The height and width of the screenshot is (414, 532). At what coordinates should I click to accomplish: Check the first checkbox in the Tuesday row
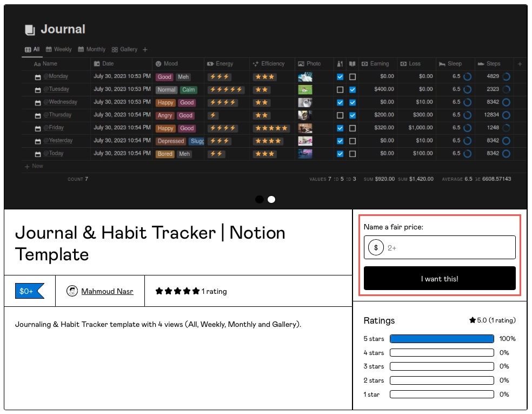[x=340, y=90]
